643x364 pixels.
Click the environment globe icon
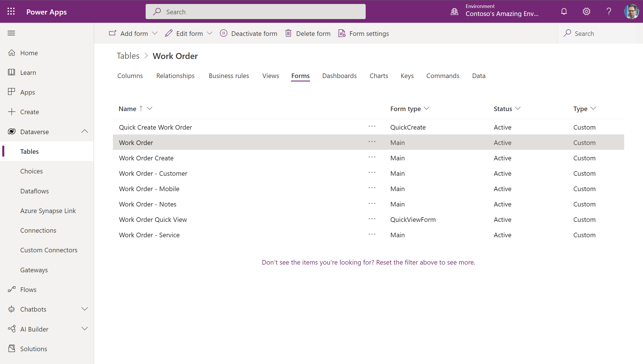pyautogui.click(x=454, y=11)
